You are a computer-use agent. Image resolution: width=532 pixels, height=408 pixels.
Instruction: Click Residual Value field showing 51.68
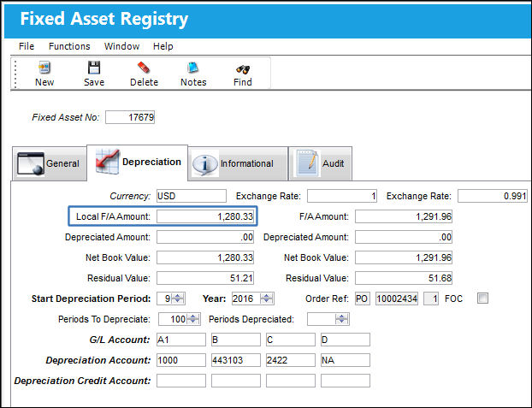point(404,278)
